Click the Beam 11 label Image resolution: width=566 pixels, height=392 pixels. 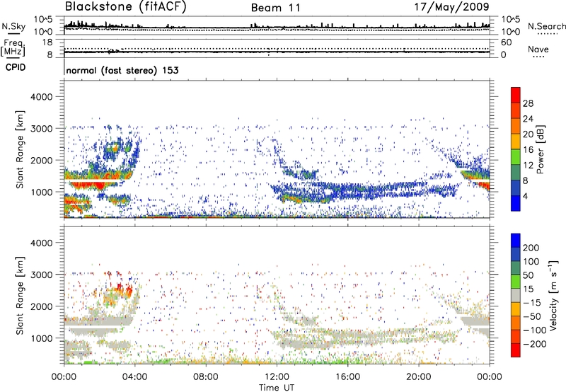coord(276,8)
